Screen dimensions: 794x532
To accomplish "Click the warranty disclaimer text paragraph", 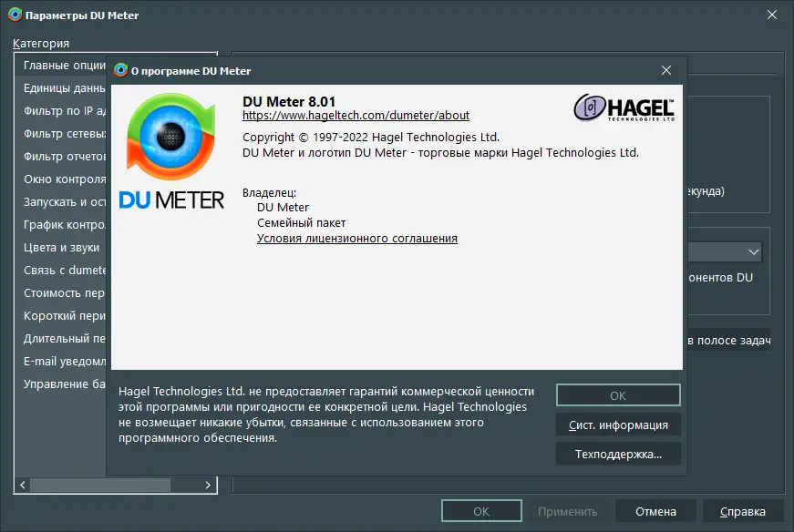I will (x=326, y=414).
